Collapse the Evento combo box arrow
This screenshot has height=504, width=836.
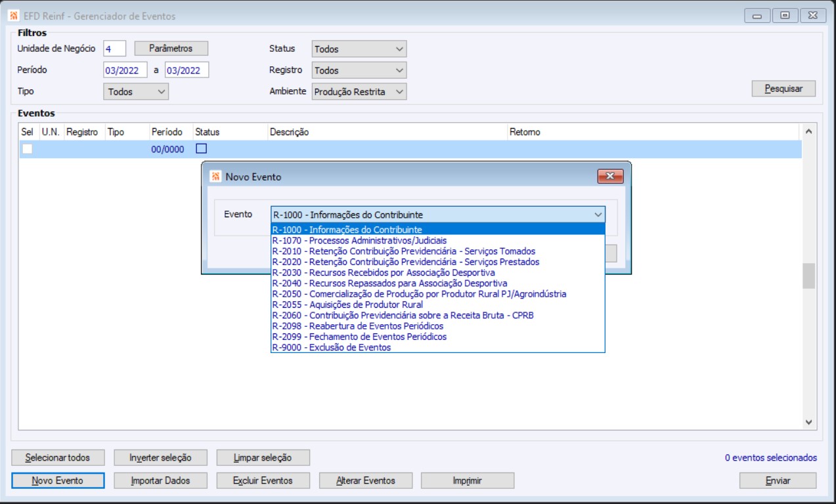(x=598, y=215)
